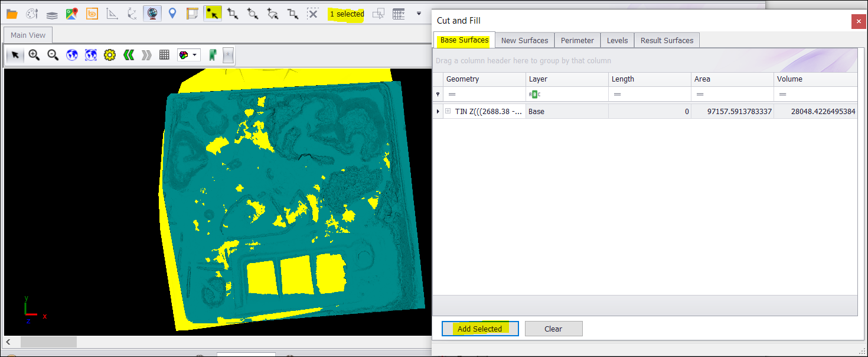Image resolution: width=868 pixels, height=357 pixels.
Task: Expand the TIN Z geometry row
Action: 448,111
